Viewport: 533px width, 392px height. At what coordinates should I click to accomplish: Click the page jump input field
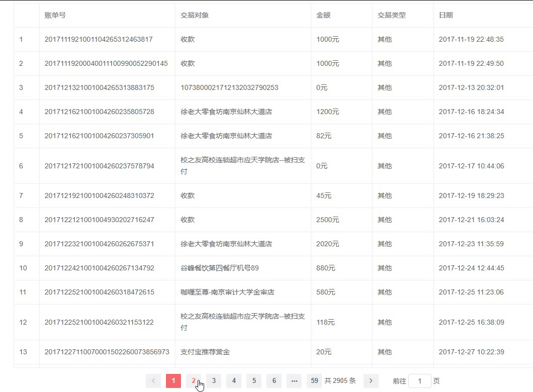[420, 381]
